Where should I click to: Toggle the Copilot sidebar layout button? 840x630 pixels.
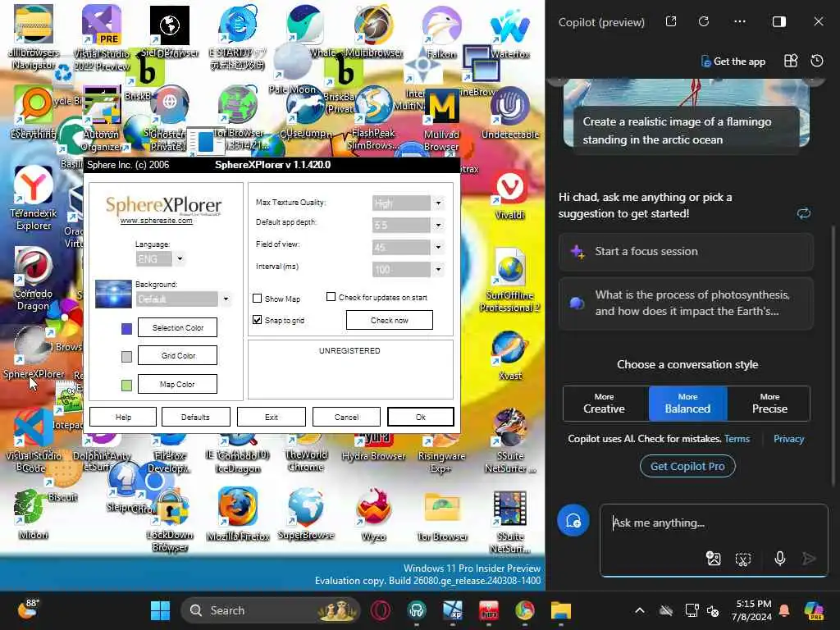pyautogui.click(x=779, y=21)
